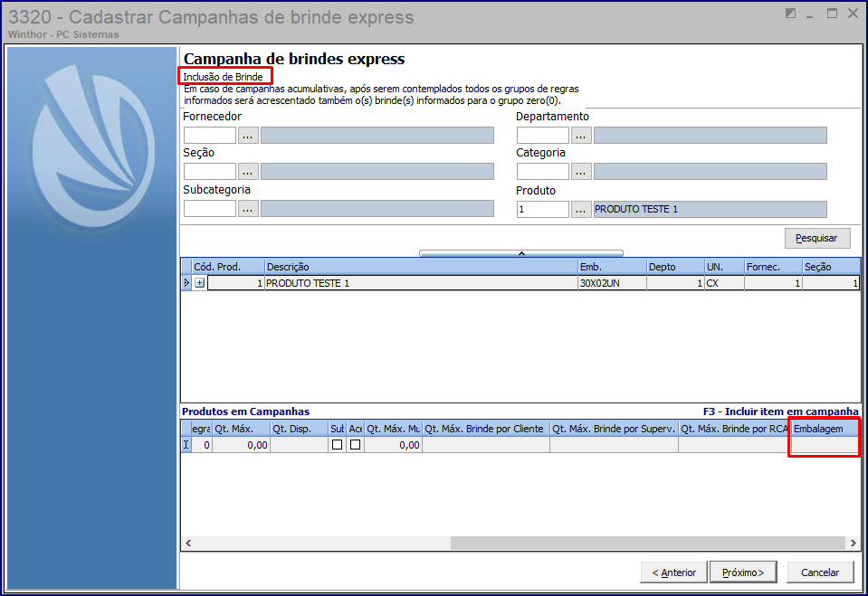Sort by Descrição column header
The image size is (868, 596).
[x=421, y=267]
